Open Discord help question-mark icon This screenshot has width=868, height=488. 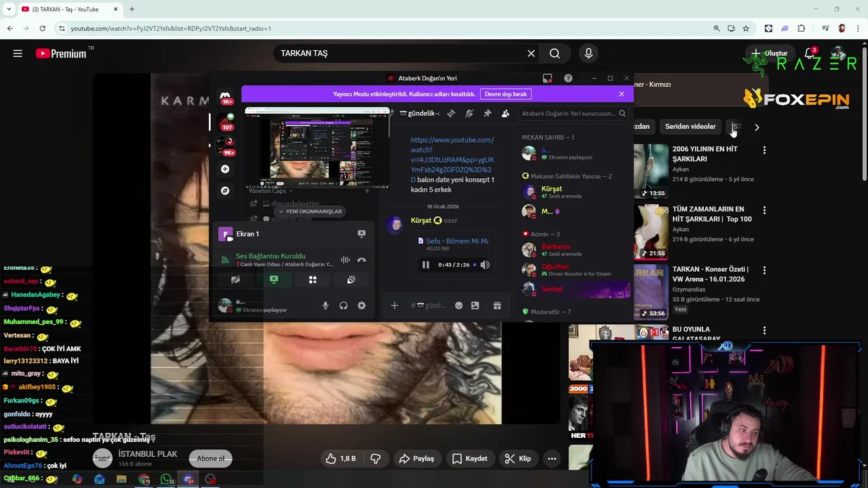coord(568,78)
